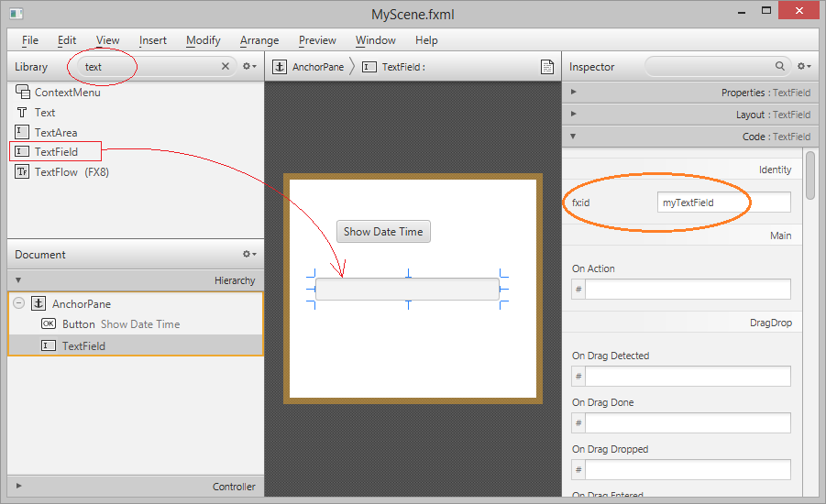The height and width of the screenshot is (504, 826).
Task: Open the File menu
Action: coord(30,40)
